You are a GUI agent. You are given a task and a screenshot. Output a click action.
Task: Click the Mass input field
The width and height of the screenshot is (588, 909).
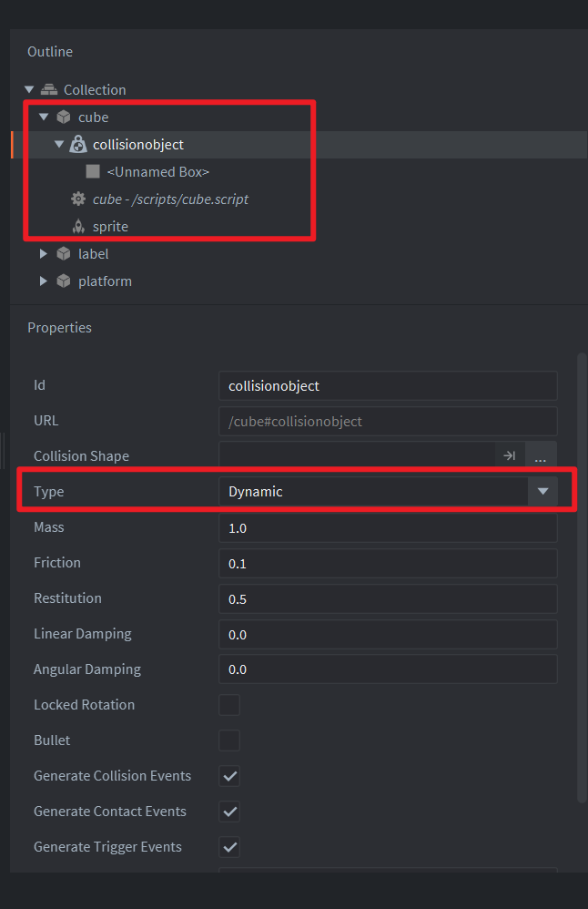point(388,527)
